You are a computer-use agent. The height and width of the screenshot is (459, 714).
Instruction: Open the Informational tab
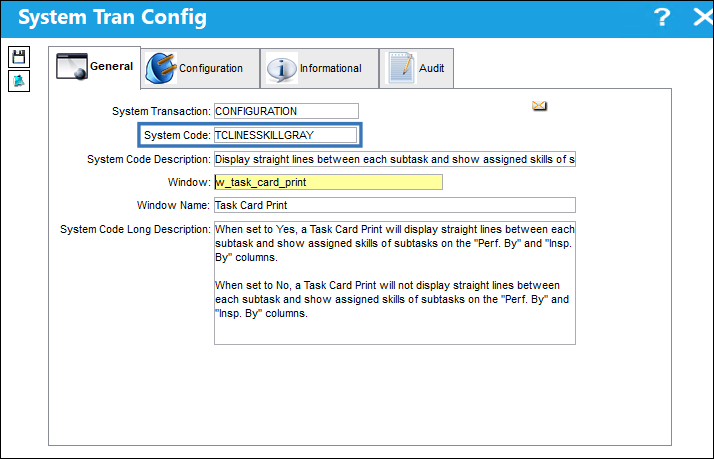[320, 68]
